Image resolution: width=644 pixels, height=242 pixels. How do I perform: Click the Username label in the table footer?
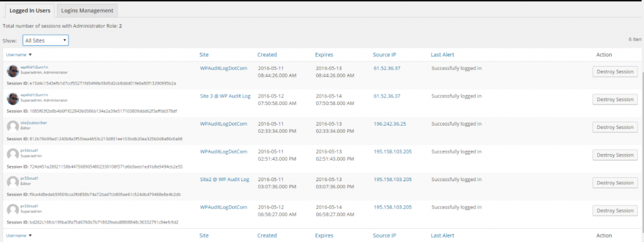coord(16,236)
